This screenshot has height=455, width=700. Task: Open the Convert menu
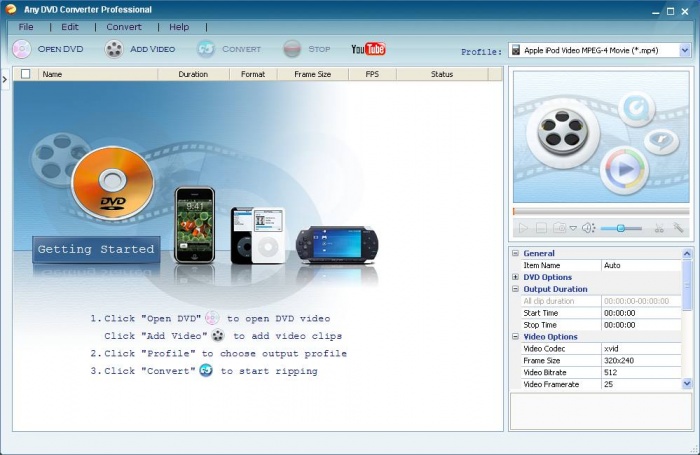[124, 27]
